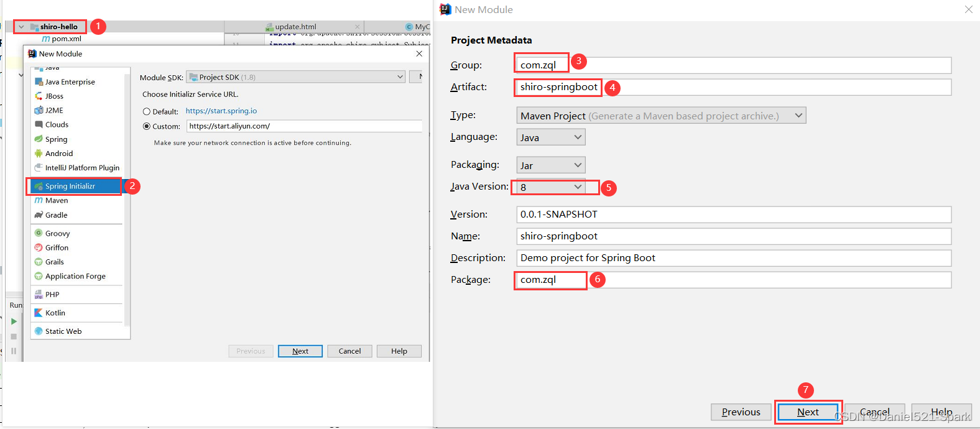Collapse the shiro-hello tree node

(21, 27)
